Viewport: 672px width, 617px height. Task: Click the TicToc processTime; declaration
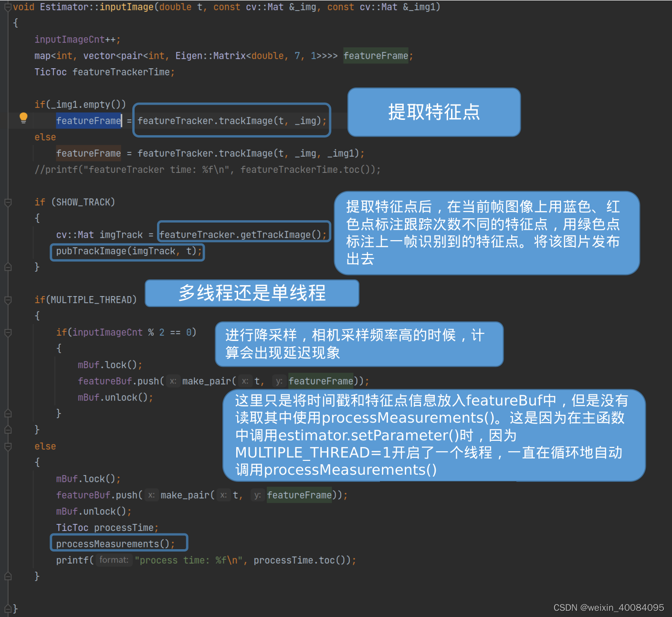[x=107, y=528]
